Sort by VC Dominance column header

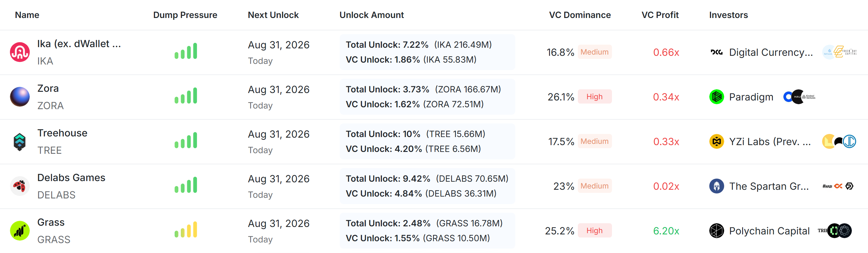click(580, 15)
